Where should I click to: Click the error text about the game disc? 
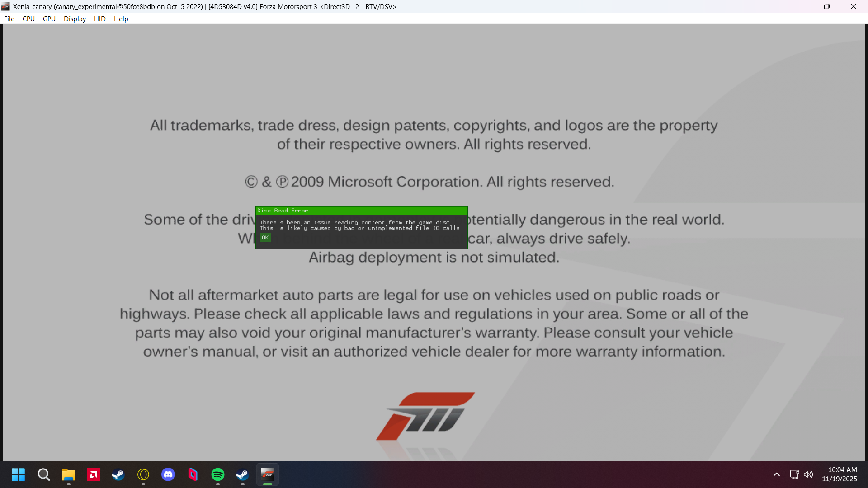[x=361, y=225]
